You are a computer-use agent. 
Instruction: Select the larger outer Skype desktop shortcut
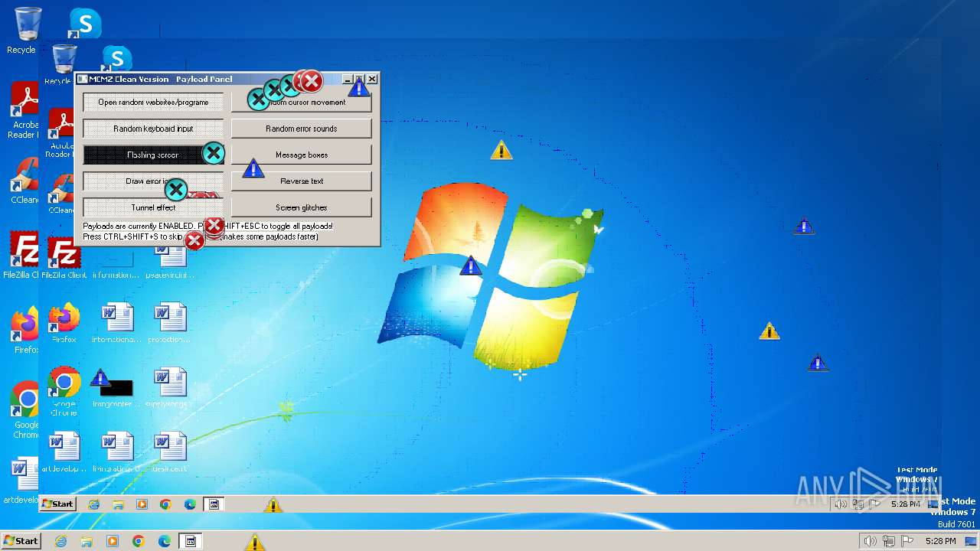(x=84, y=24)
